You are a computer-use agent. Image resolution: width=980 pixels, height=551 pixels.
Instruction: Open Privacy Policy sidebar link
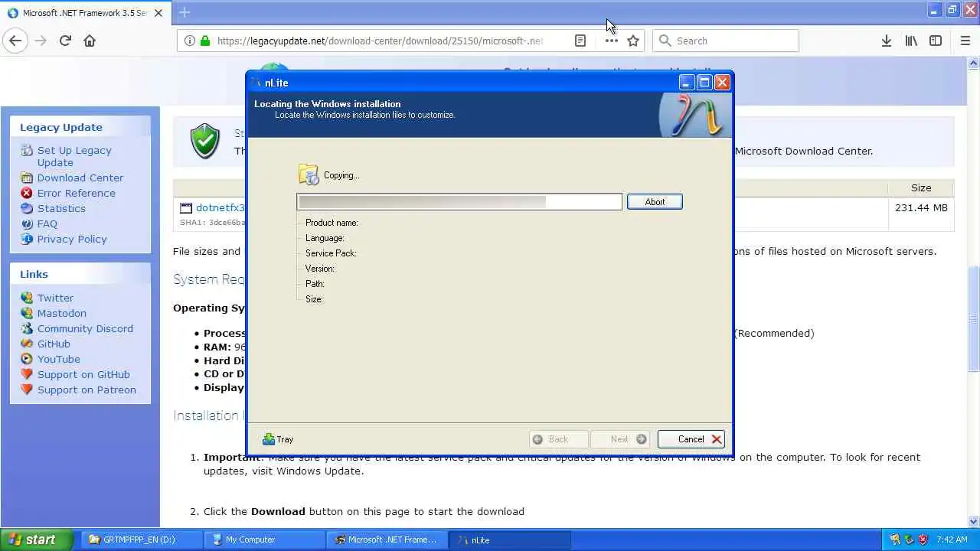click(x=72, y=239)
